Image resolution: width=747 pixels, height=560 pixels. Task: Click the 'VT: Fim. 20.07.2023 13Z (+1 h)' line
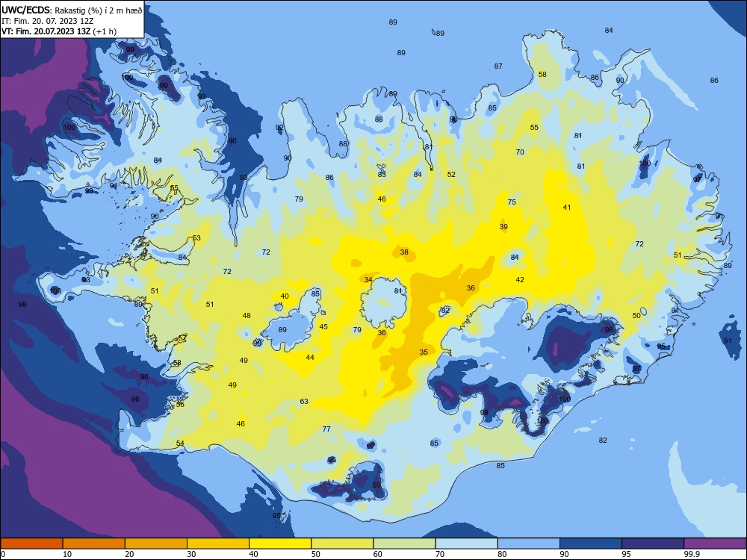pyautogui.click(x=58, y=31)
